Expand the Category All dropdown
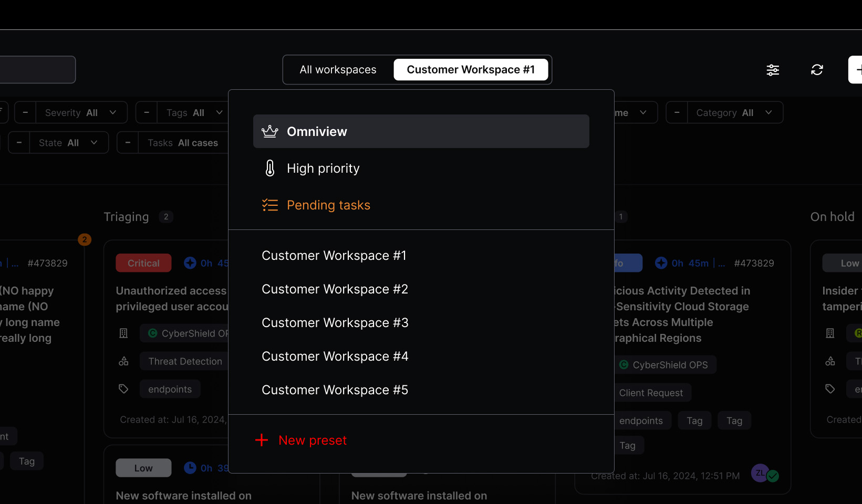Image resolution: width=862 pixels, height=504 pixels. (734, 112)
